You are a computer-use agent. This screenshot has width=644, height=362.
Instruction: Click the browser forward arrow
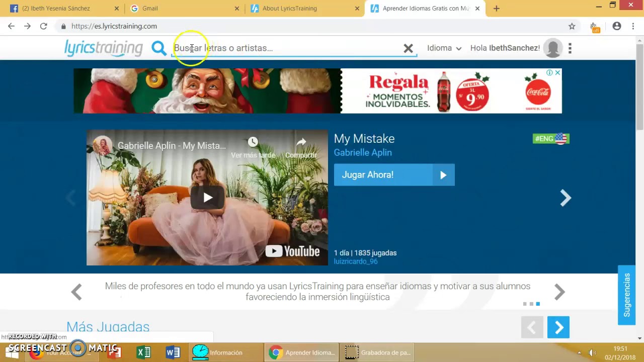27,26
